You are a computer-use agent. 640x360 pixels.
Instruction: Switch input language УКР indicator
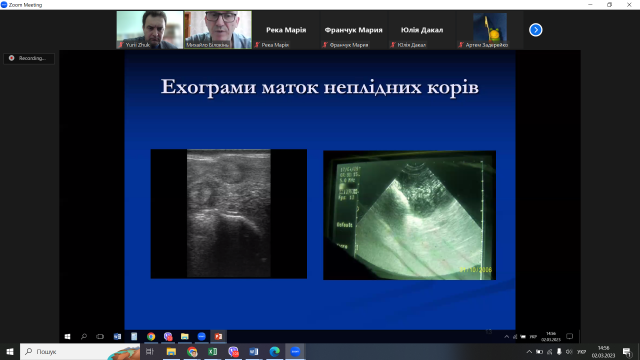coord(581,352)
